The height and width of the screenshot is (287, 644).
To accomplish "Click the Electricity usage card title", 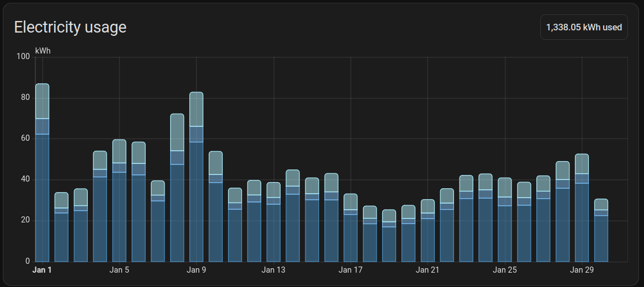I will [x=70, y=27].
